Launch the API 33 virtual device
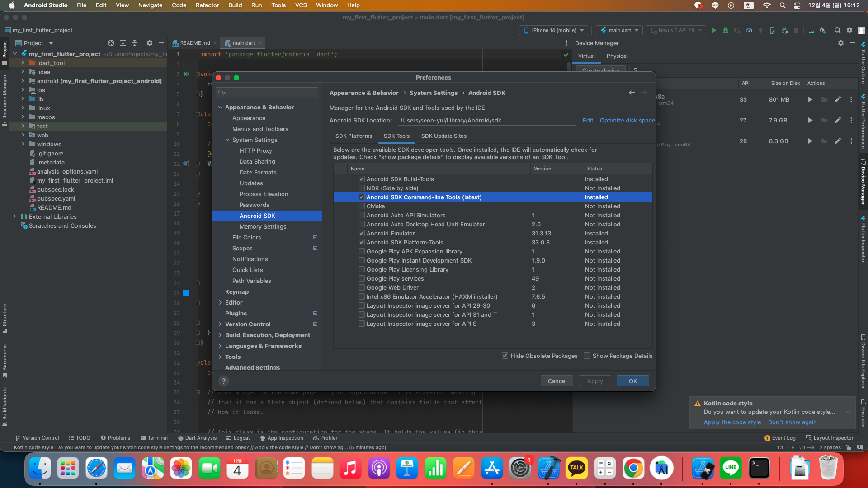The image size is (868, 488). pos(810,99)
